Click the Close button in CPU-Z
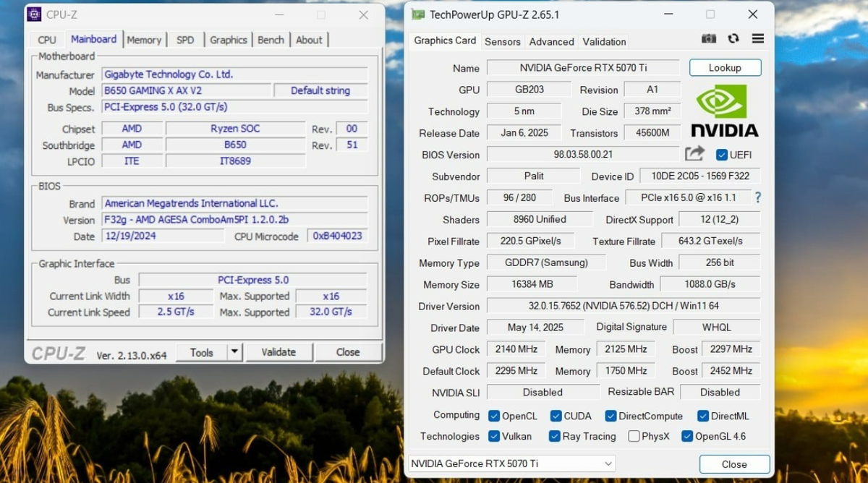 pyautogui.click(x=348, y=352)
